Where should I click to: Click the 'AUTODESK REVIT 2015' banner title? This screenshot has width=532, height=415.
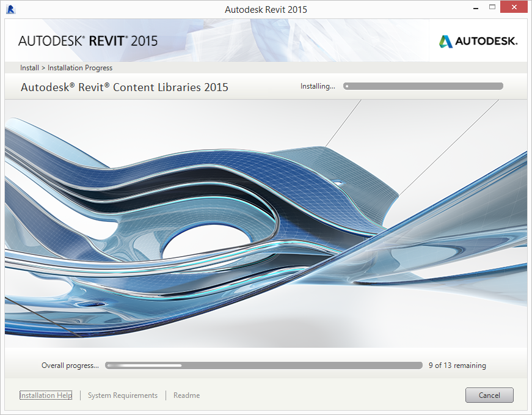tap(88, 41)
